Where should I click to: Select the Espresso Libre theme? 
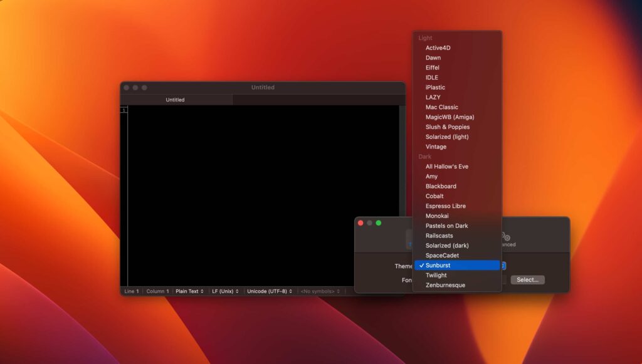click(445, 205)
